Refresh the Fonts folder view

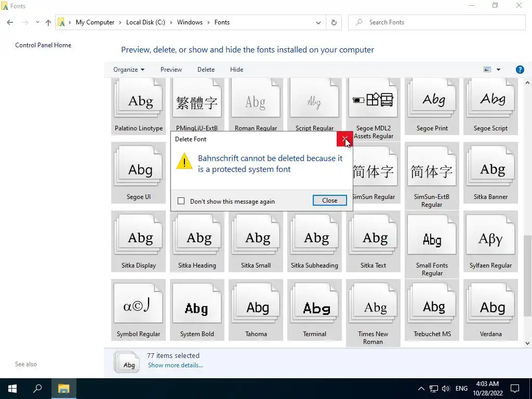pyautogui.click(x=334, y=22)
